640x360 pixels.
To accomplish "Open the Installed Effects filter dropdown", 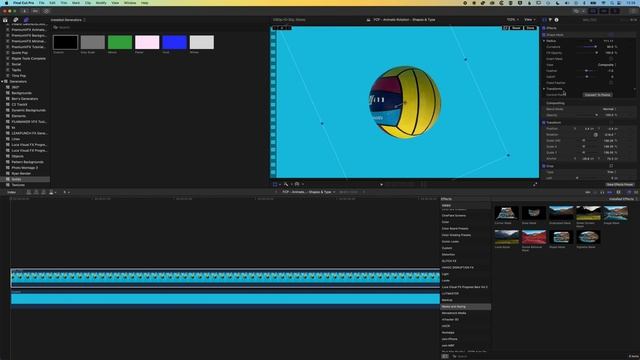I will coord(623,199).
